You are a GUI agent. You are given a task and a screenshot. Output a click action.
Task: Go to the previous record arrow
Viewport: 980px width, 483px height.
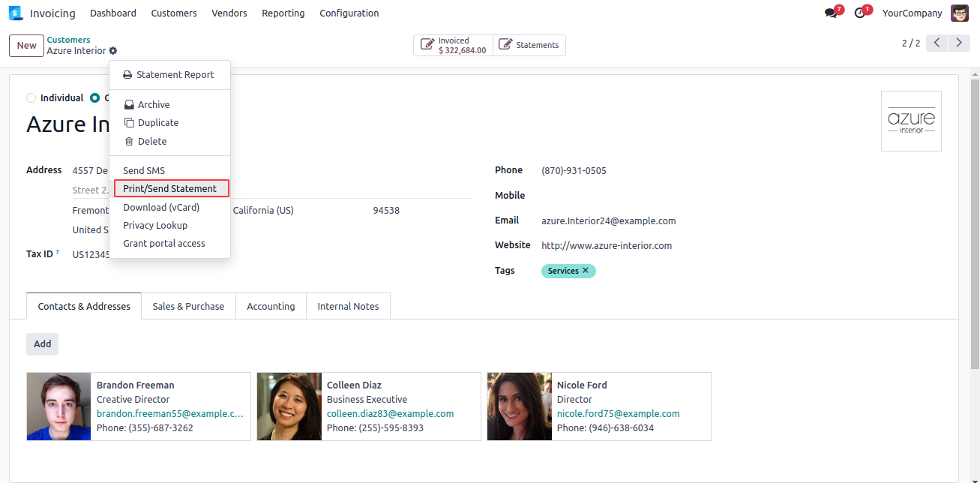click(x=937, y=43)
